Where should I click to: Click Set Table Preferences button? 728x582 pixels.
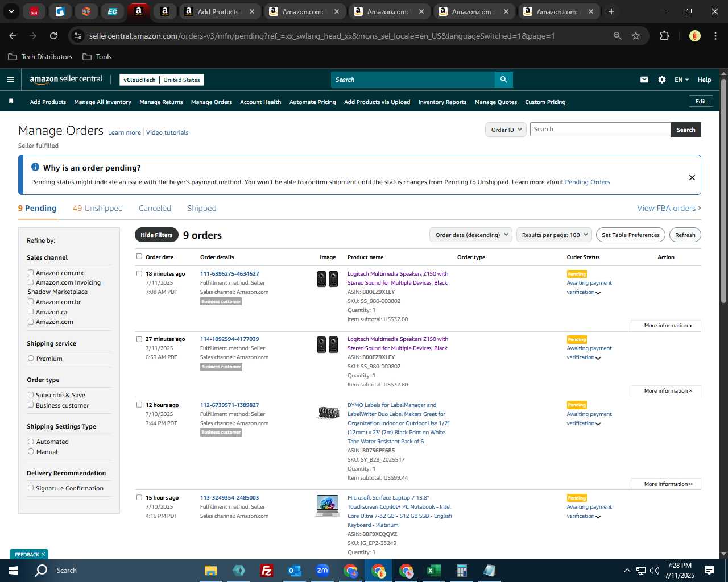[630, 235]
